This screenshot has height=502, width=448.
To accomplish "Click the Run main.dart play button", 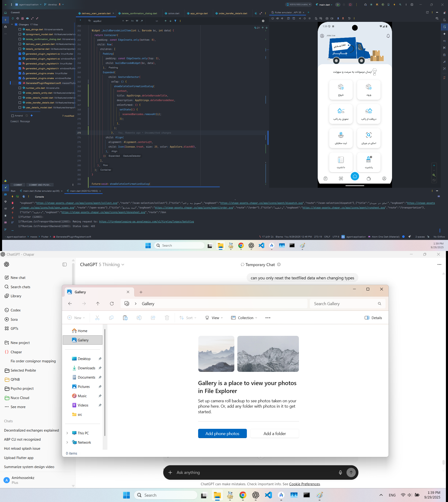I will pos(338,5).
